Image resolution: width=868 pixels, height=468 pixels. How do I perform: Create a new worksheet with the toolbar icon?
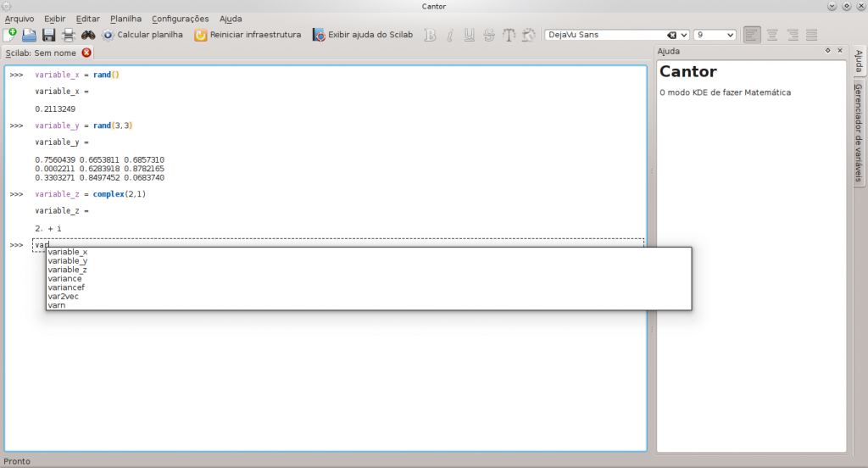point(10,35)
